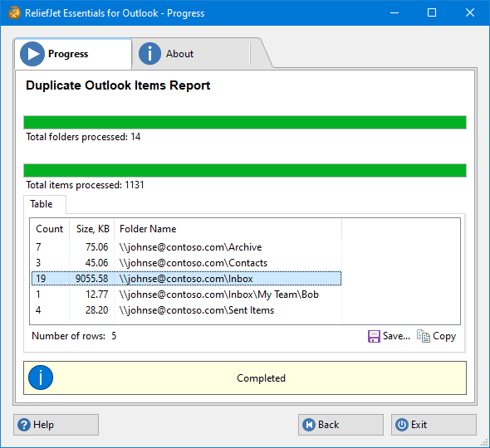This screenshot has height=448, width=490.
Task: Select the \\johnse@contoso.com\Archive row
Action: 186,247
